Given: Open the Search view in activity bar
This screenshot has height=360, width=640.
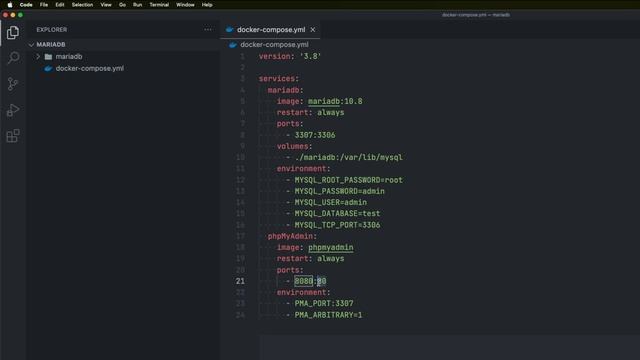Looking at the screenshot, I should tap(13, 58).
